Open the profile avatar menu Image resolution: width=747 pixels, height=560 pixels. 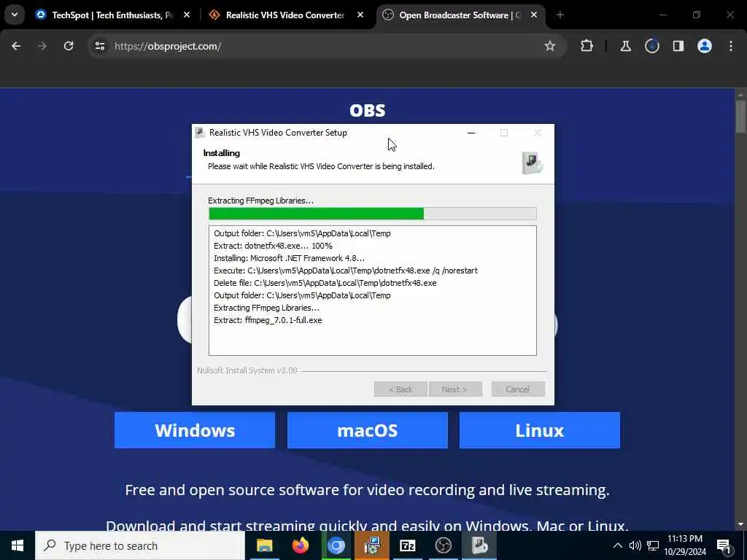click(x=704, y=46)
